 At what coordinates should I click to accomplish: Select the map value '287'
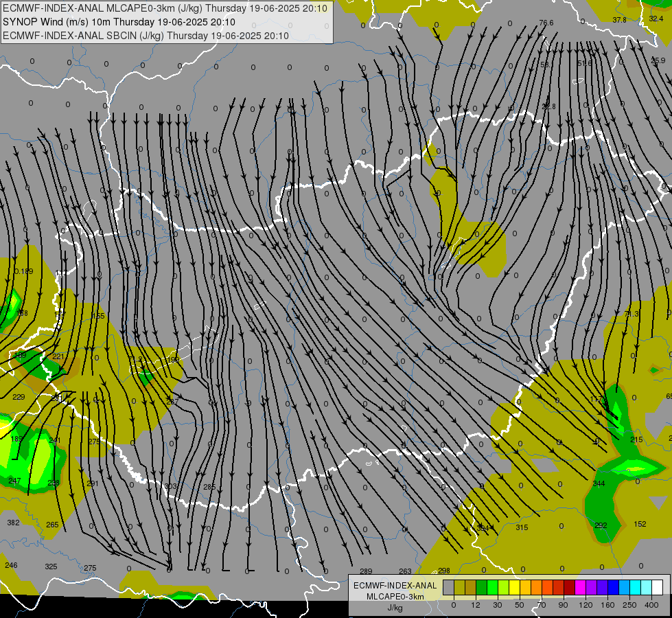172,402
